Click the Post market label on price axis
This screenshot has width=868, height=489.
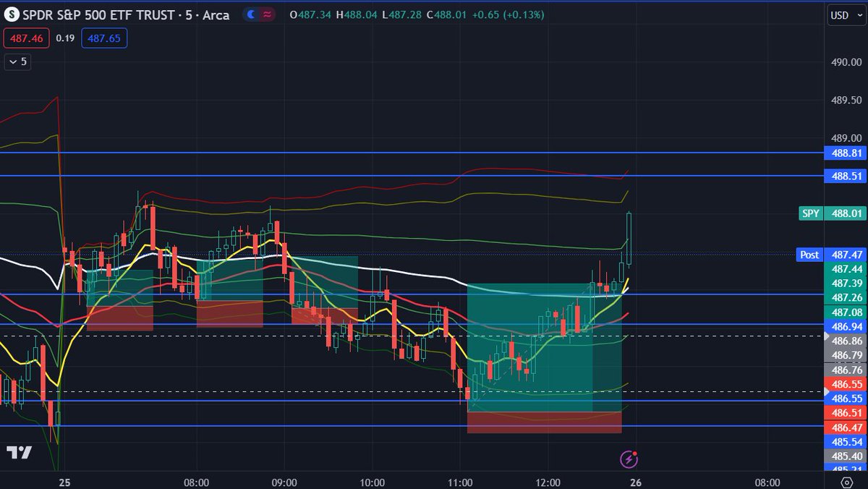tap(809, 255)
